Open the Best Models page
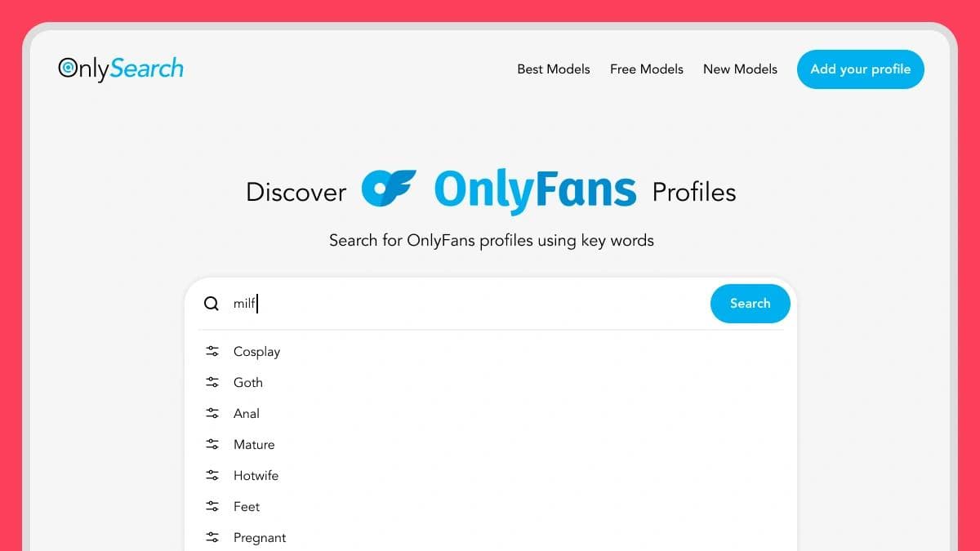The width and height of the screenshot is (980, 551). (554, 69)
